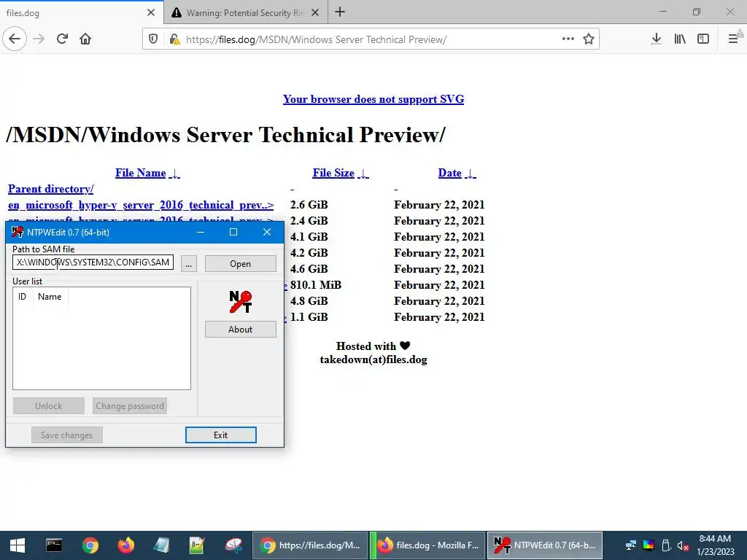Screen dimensions: 747x560
Task: Open the Firefox hamburger menu
Action: (x=734, y=39)
